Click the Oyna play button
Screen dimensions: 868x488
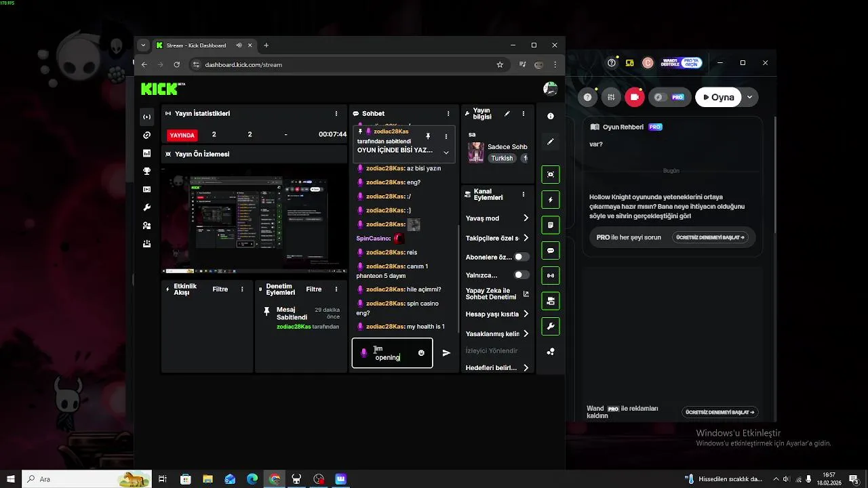point(718,97)
